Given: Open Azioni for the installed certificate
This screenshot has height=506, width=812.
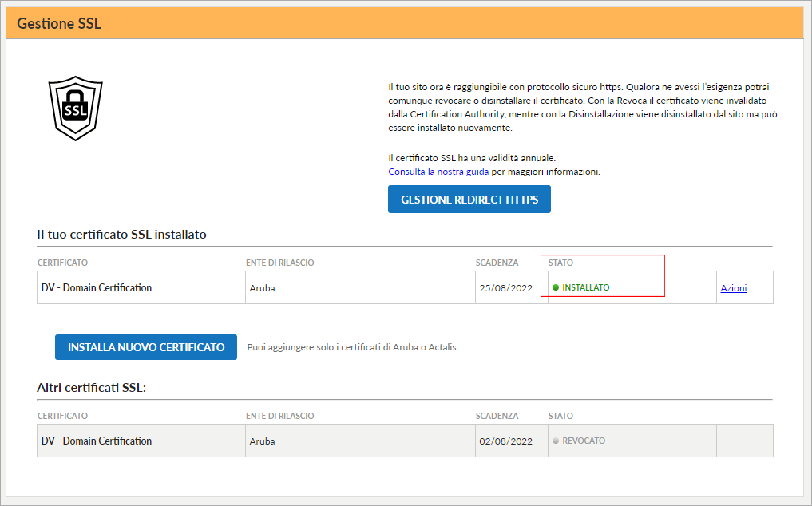Looking at the screenshot, I should point(733,288).
